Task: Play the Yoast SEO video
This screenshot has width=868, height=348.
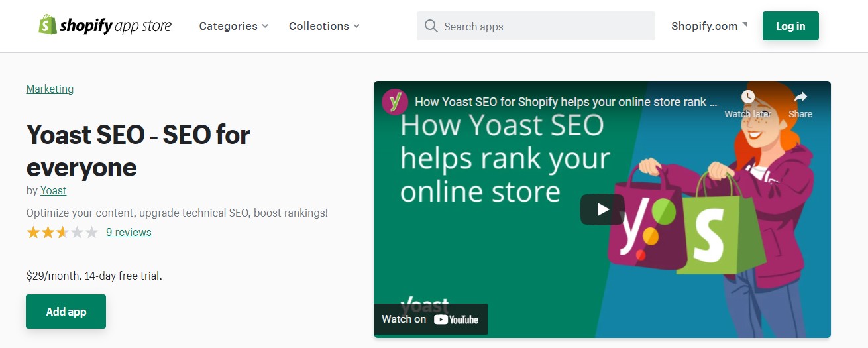Action: pyautogui.click(x=602, y=209)
